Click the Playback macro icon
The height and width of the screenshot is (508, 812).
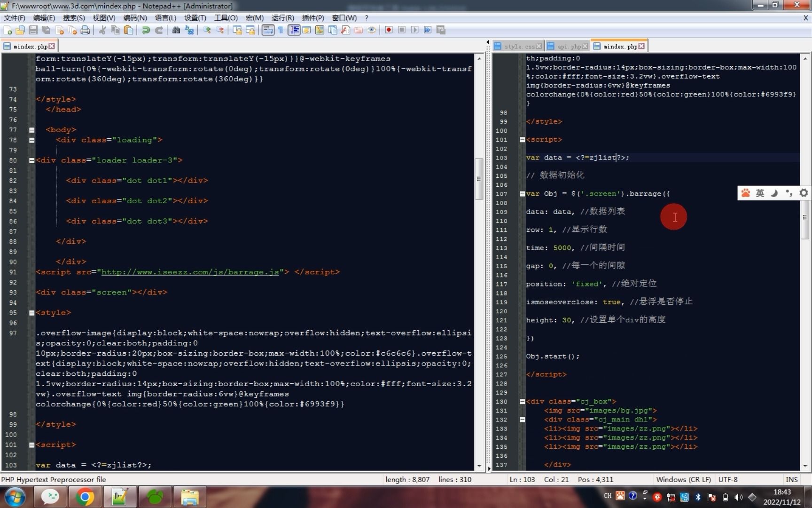tap(414, 30)
